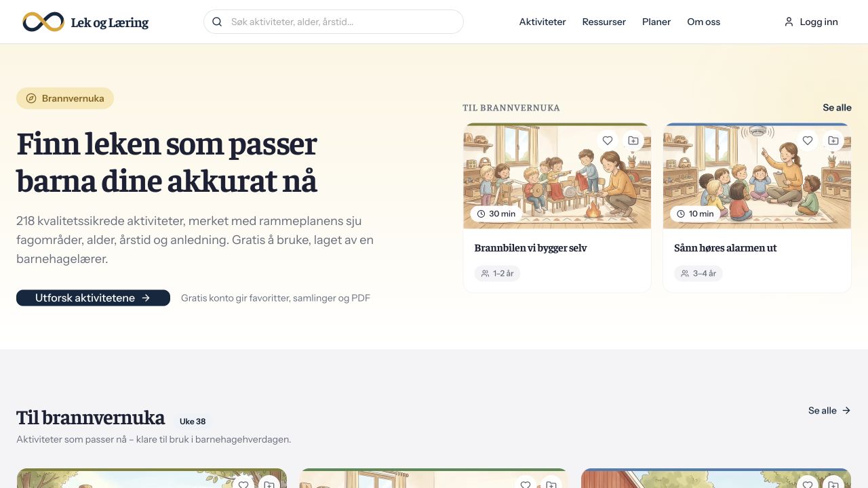Click the title "Brannbilen vi bygger selv"

coord(530,248)
